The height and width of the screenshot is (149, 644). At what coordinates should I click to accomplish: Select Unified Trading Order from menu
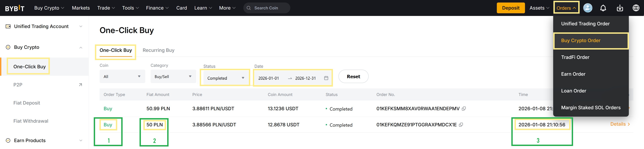point(591,24)
